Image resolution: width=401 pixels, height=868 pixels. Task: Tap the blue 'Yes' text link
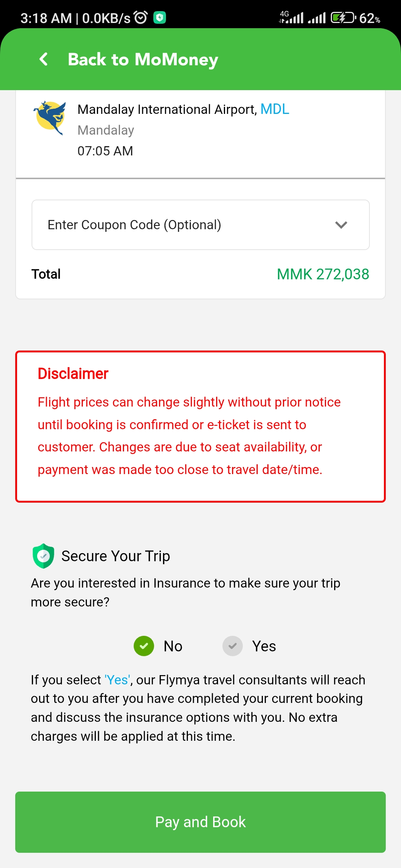[x=117, y=680]
